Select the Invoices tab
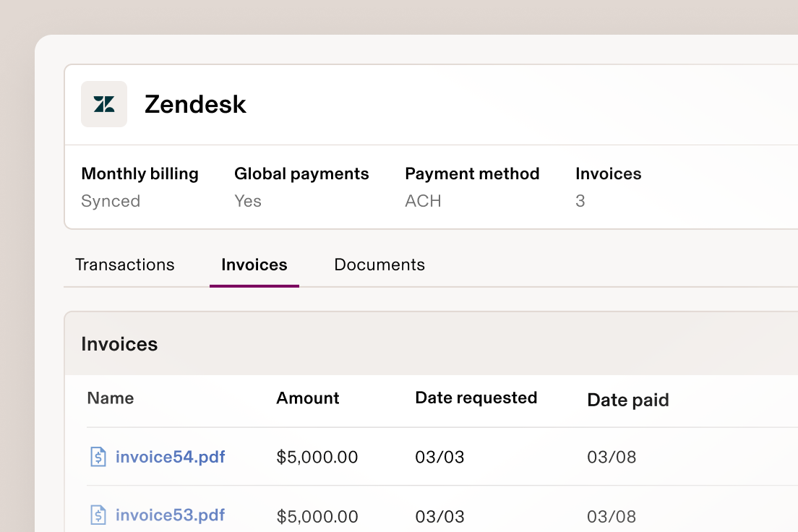798x532 pixels. 254,265
